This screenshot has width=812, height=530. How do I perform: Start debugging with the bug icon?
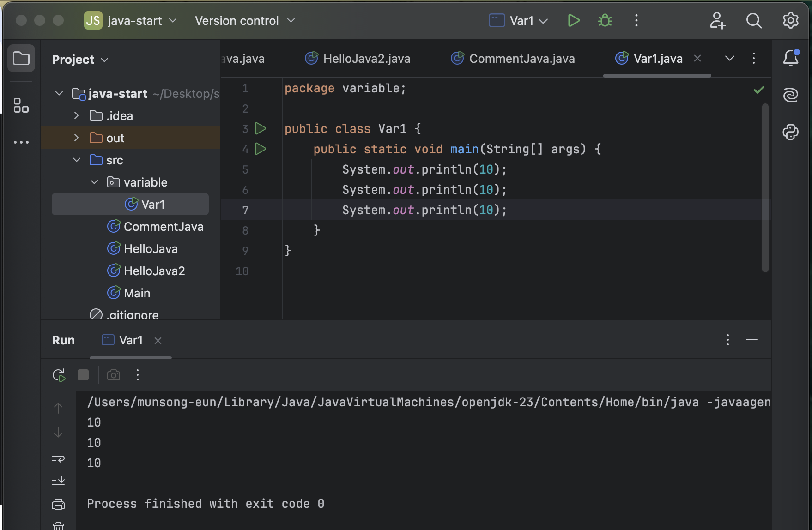tap(605, 21)
